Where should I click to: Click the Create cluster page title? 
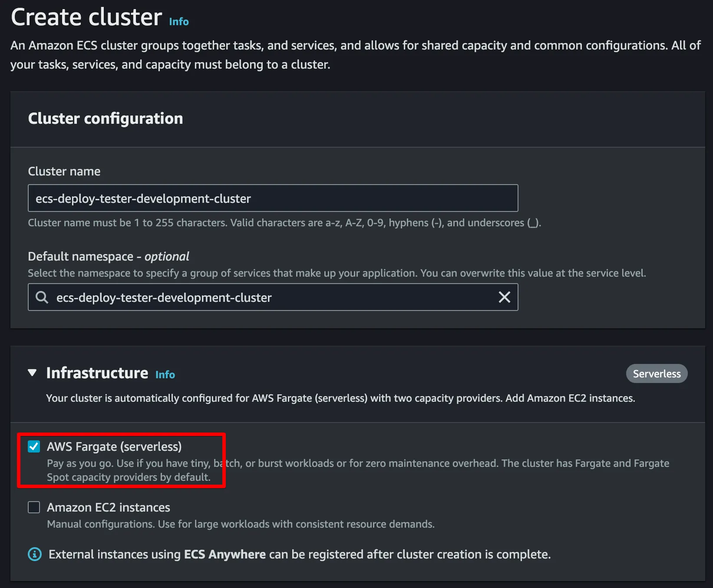[x=86, y=17]
